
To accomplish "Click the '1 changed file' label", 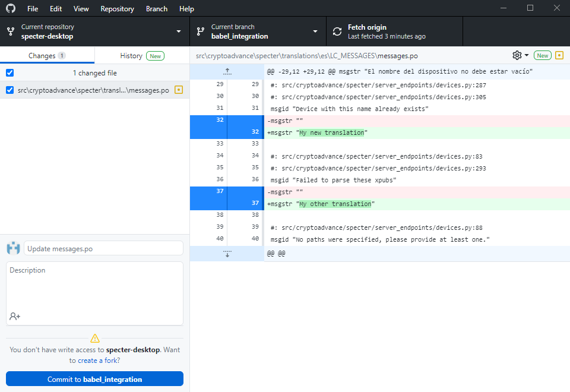I will (x=94, y=72).
